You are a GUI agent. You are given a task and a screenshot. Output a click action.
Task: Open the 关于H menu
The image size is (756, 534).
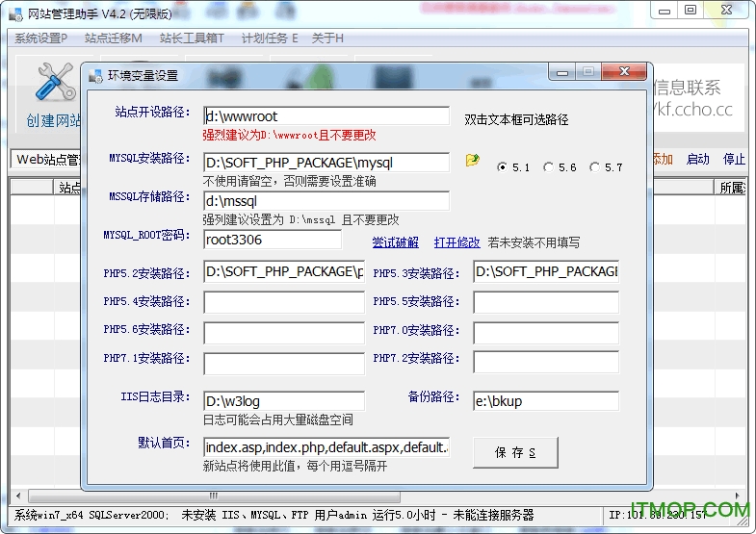point(327,38)
